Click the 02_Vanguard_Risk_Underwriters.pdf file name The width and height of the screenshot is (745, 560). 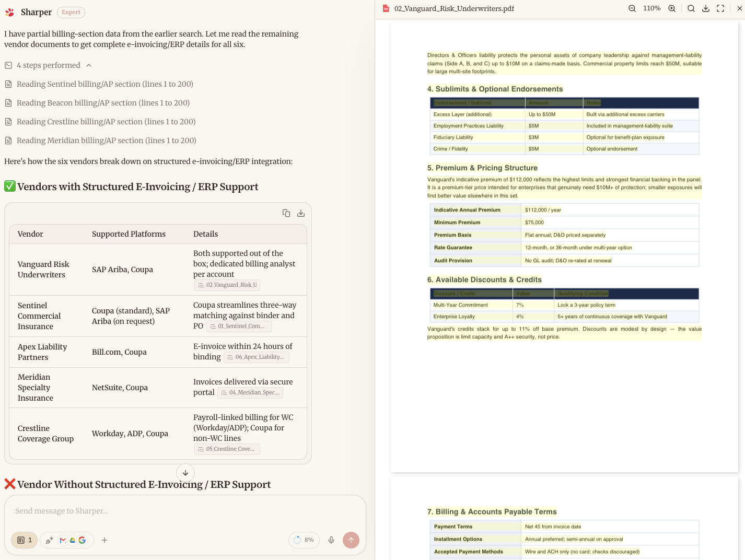454,8
